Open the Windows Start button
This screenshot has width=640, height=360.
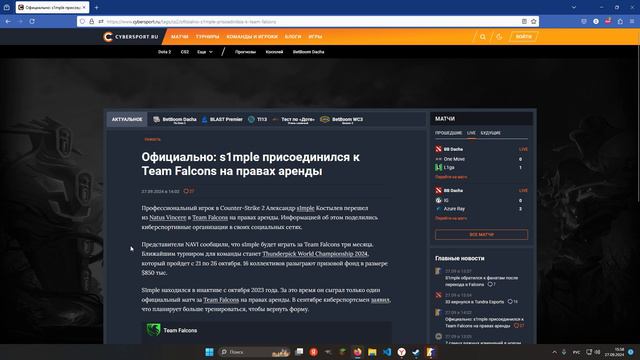(209, 352)
